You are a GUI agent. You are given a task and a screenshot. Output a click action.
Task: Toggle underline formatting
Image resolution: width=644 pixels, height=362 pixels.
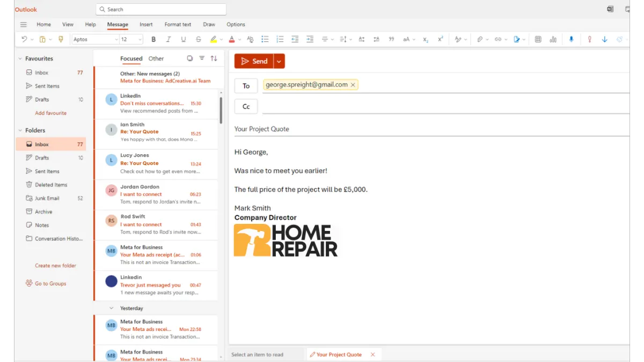pos(184,39)
